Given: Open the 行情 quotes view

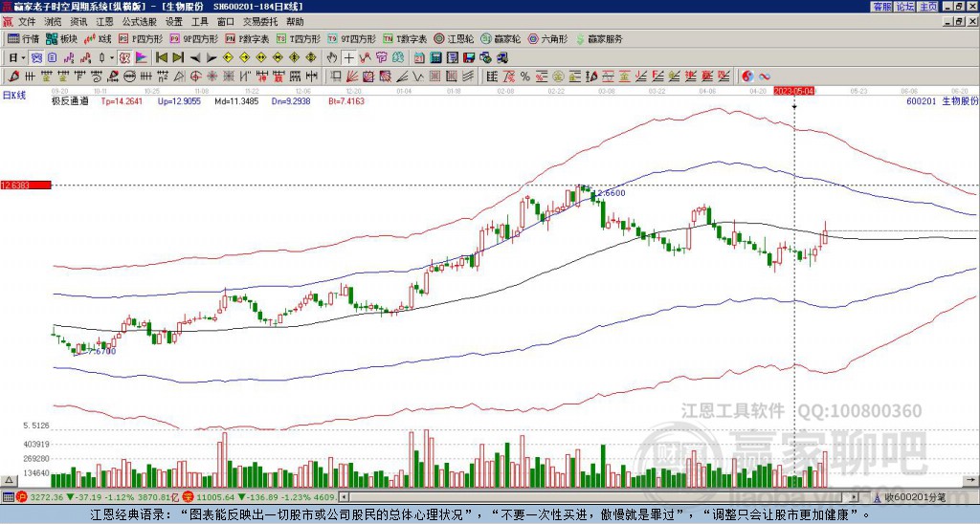Looking at the screenshot, I should [23, 38].
